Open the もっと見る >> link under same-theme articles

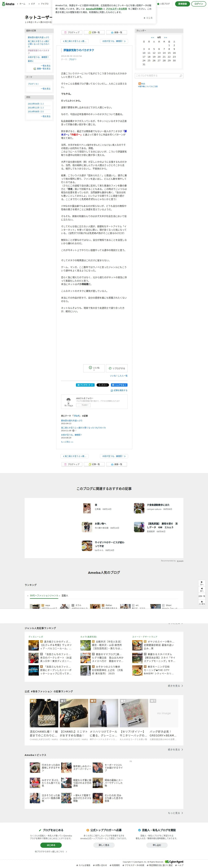pos(67,442)
